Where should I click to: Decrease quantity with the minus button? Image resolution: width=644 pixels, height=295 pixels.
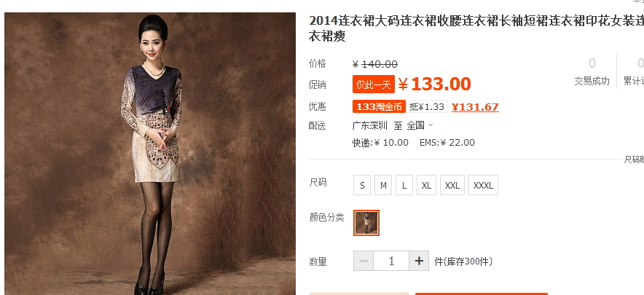[364, 261]
